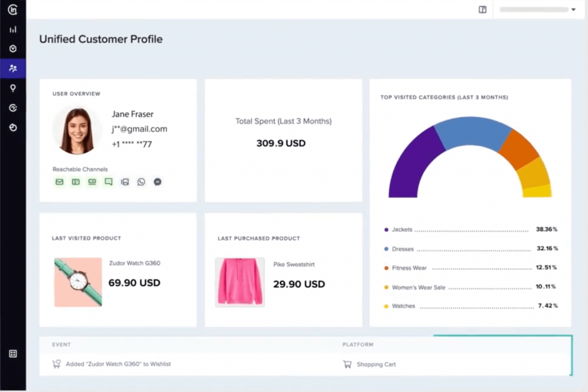
Task: Click the WhatsApp channel icon
Action: point(141,182)
